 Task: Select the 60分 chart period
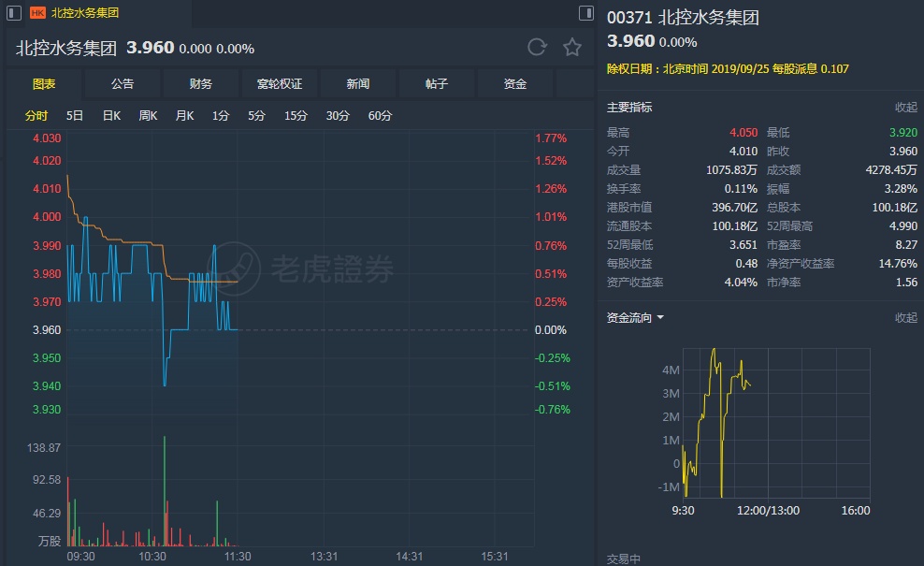coord(380,116)
